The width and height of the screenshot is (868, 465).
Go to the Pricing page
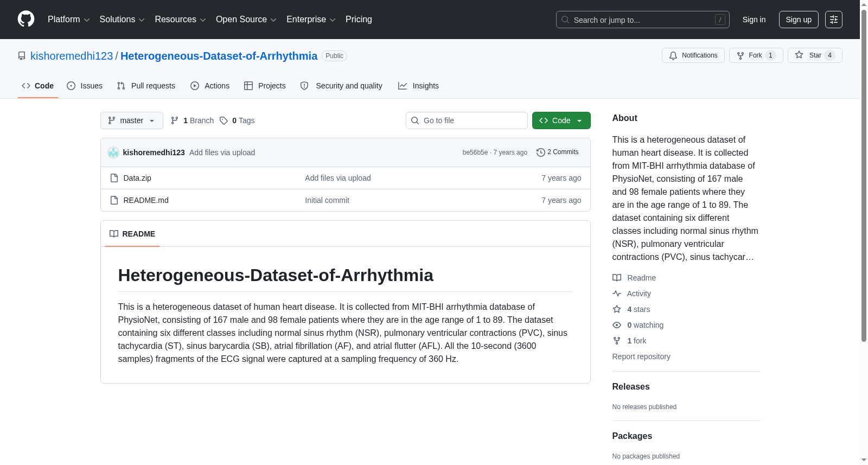click(359, 20)
